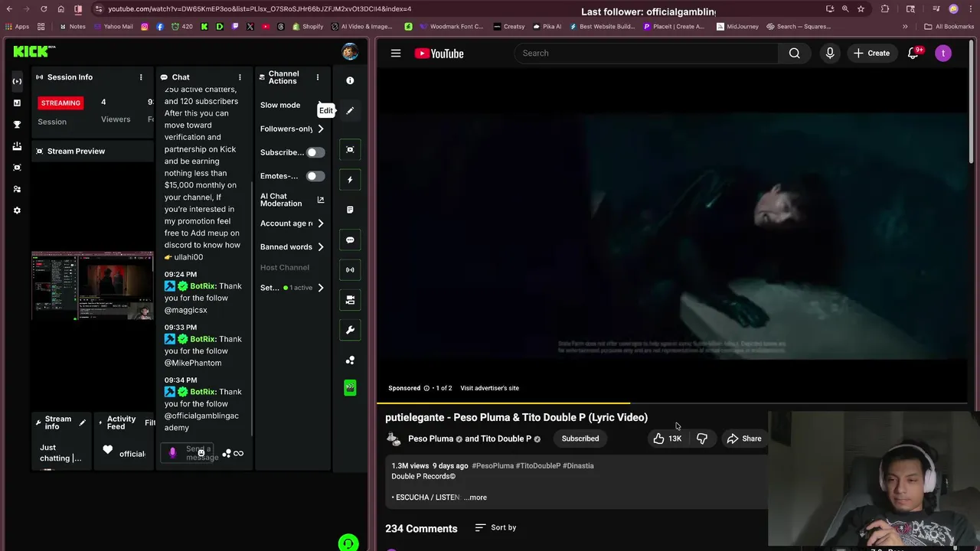
Task: Click YouTube Create button
Action: [872, 54]
